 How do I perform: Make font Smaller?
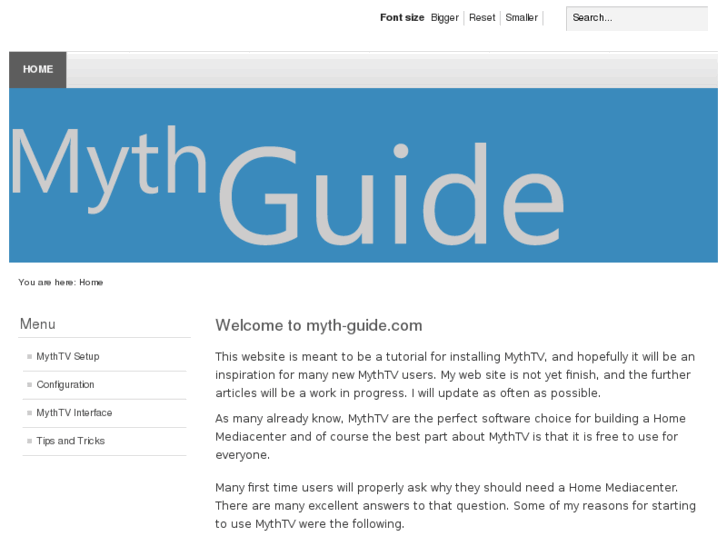coord(521,18)
